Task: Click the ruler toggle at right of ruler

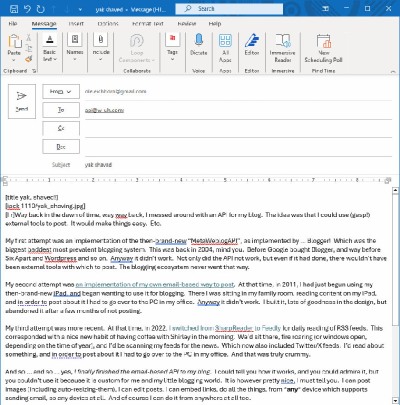Action: pyautogui.click(x=387, y=180)
